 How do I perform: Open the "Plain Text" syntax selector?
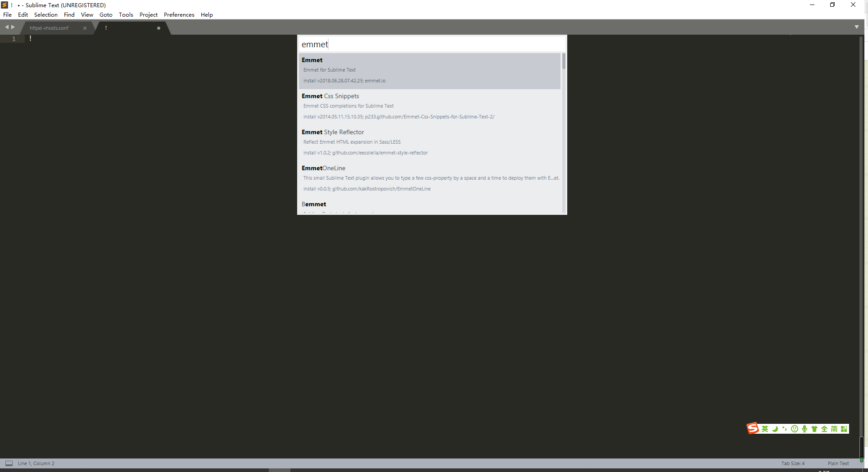(x=838, y=463)
